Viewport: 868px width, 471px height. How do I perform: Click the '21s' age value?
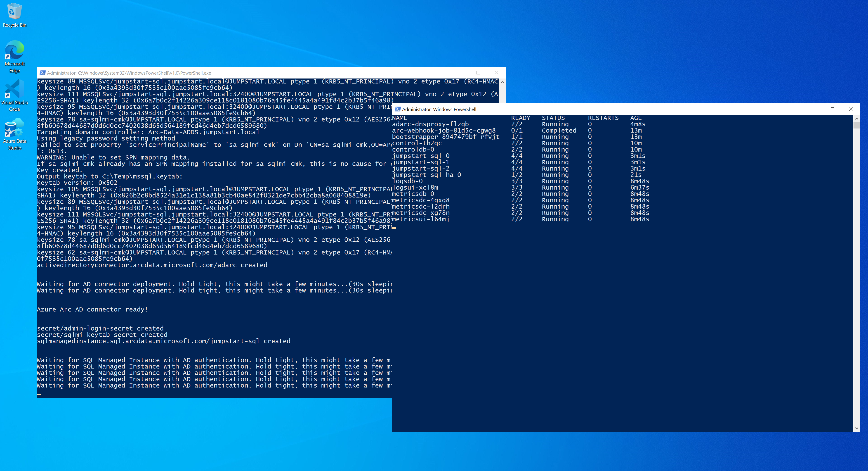tap(636, 175)
